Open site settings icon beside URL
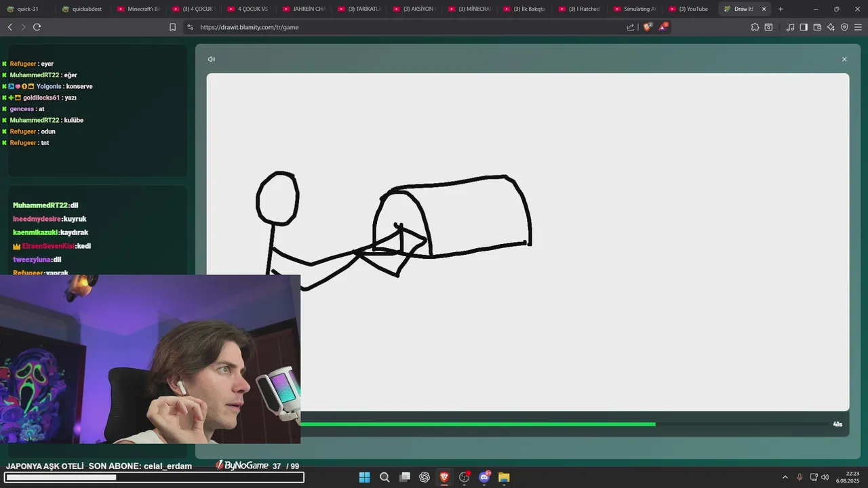Screen dimensions: 868x488 click(190, 27)
